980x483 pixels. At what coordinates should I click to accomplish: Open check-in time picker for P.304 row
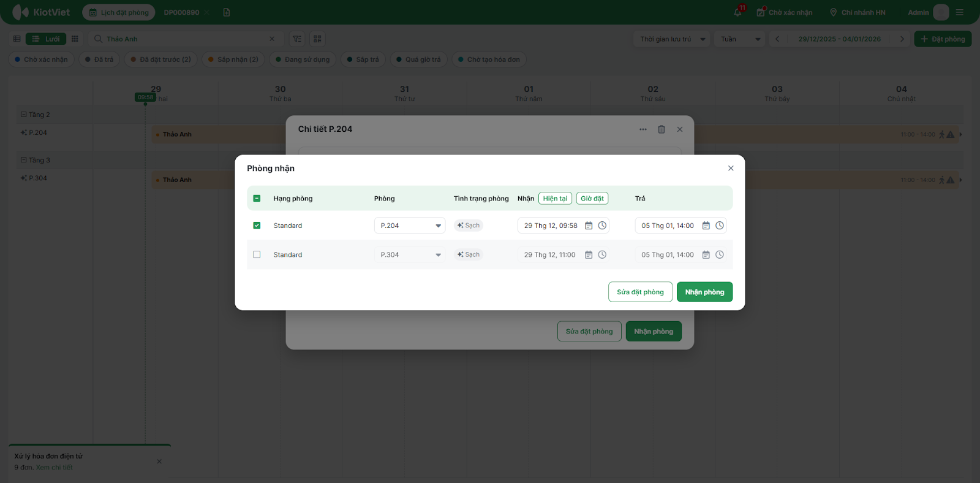coord(602,255)
